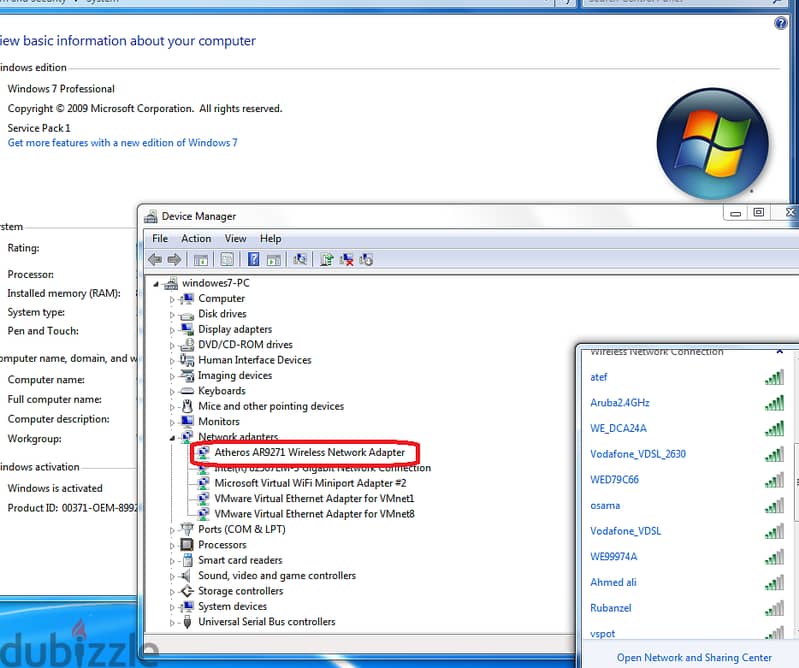Expand the System devices arrow

[172, 607]
